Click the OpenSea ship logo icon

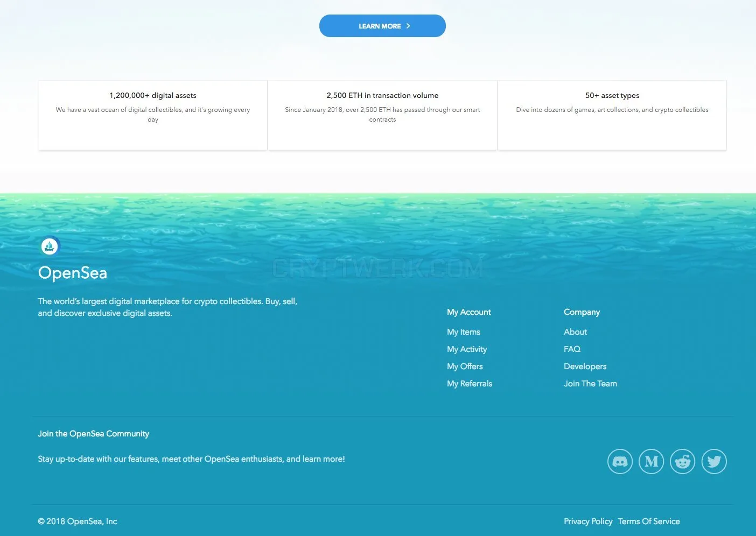[50, 246]
